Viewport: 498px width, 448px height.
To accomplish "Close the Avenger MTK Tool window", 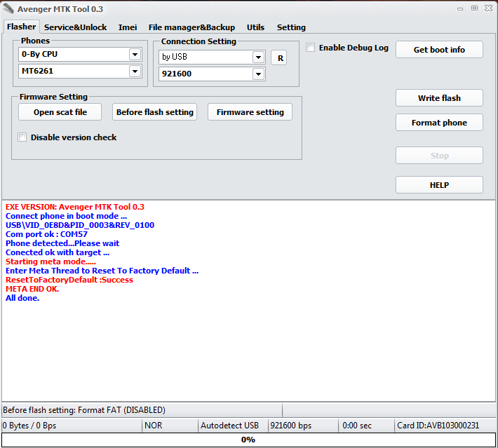I will point(488,8).
